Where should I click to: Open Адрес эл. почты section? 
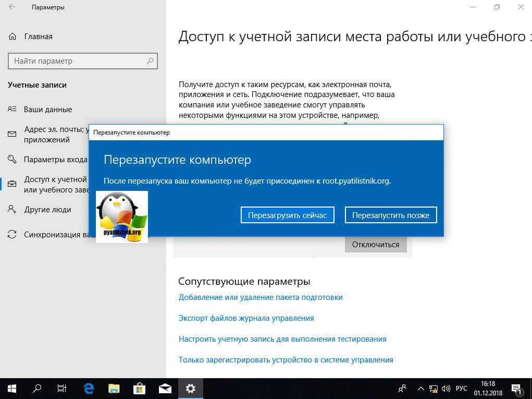[x=56, y=135]
